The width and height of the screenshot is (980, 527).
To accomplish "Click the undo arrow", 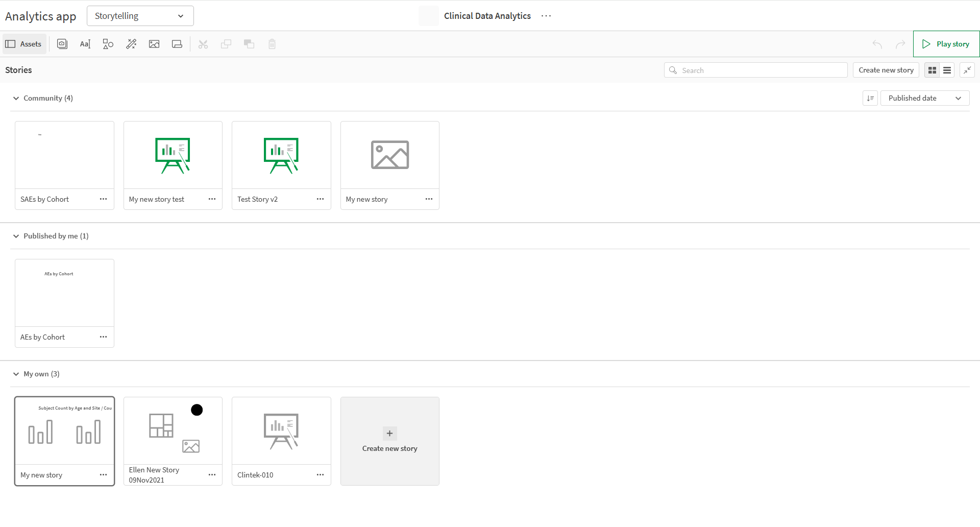I will pos(877,44).
